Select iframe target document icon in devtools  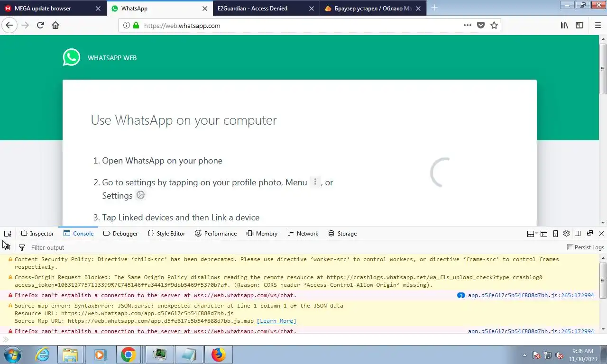tap(533, 234)
